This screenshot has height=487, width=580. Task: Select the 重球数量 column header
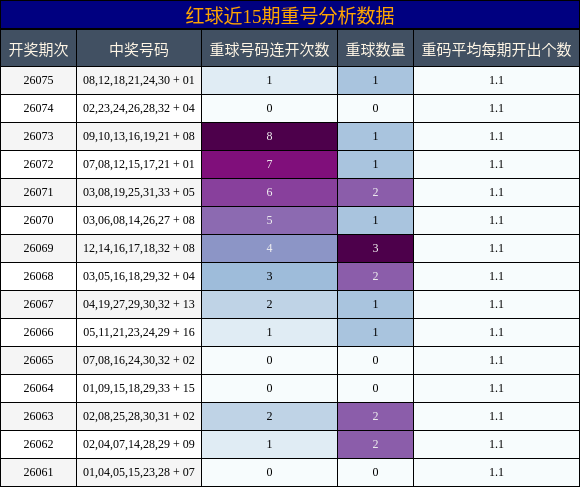coord(375,50)
